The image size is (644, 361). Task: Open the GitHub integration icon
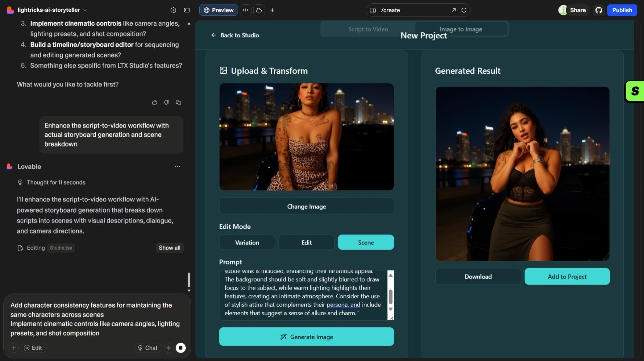pos(598,10)
